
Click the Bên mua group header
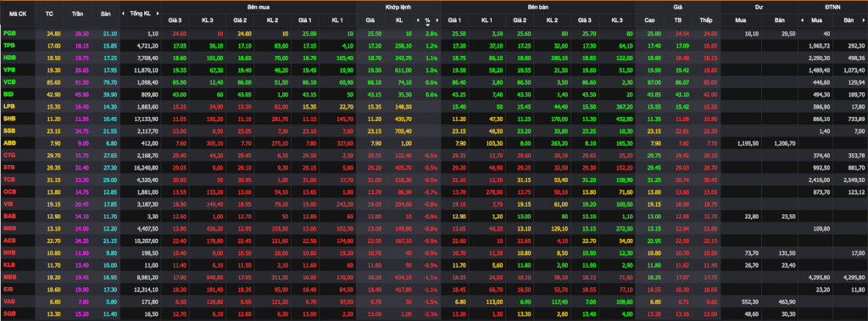pyautogui.click(x=258, y=6)
